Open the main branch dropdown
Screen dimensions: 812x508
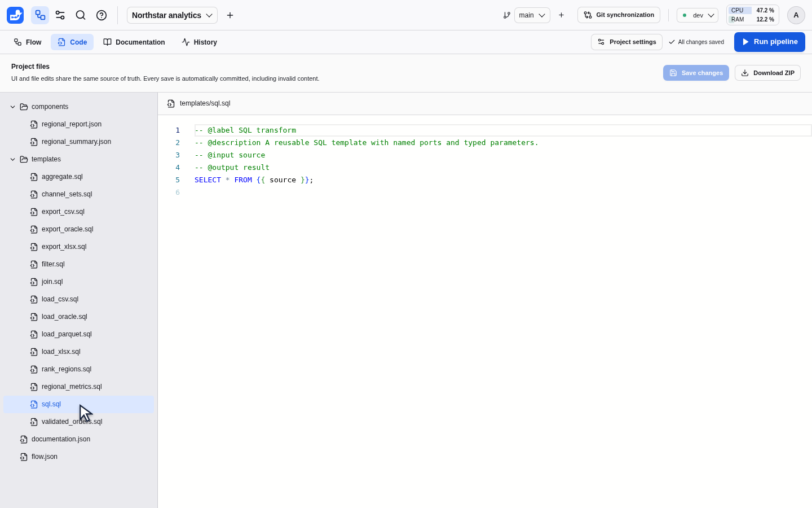click(x=532, y=15)
